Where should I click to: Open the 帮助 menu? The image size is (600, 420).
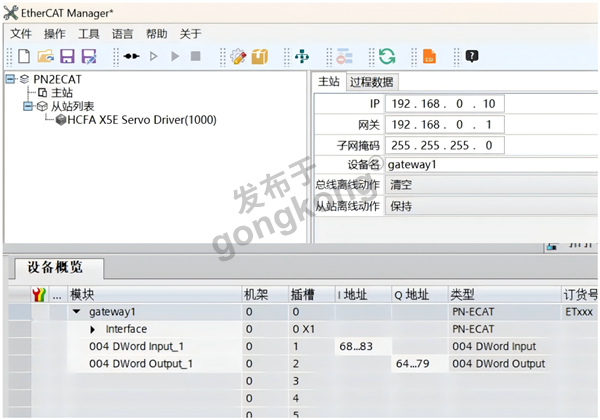157,34
